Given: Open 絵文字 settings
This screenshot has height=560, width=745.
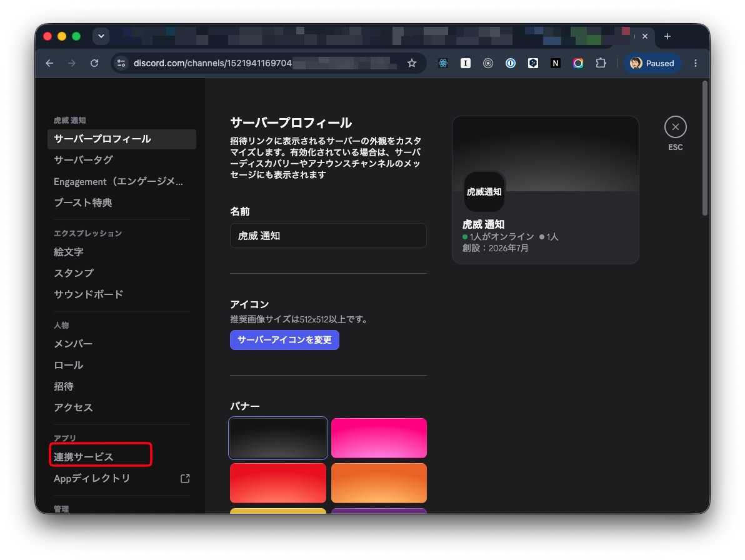Looking at the screenshot, I should pyautogui.click(x=122, y=252).
